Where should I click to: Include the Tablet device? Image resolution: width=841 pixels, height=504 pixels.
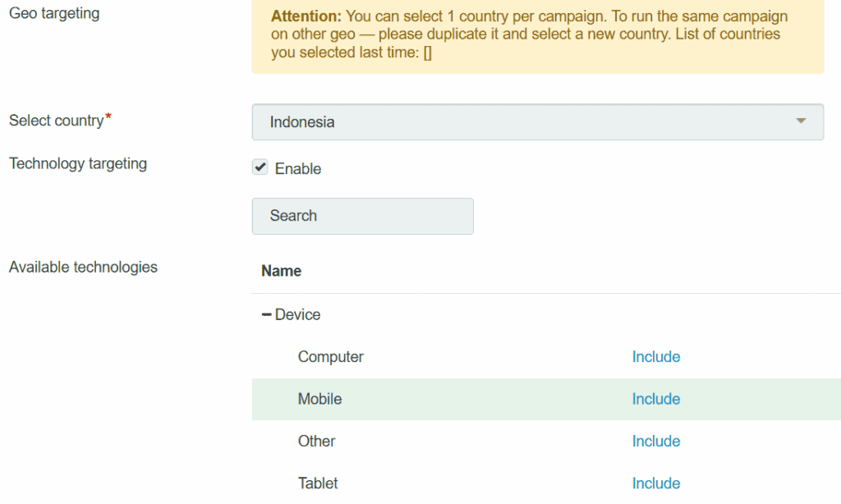pyautogui.click(x=655, y=483)
